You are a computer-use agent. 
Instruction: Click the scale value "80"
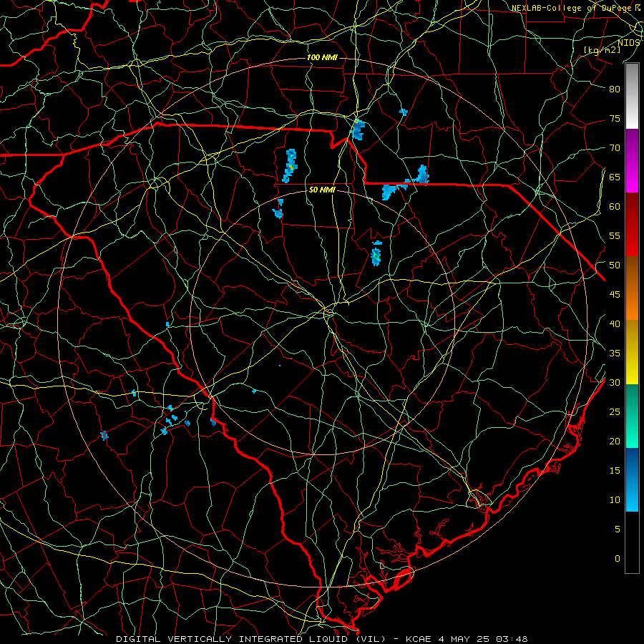click(615, 89)
